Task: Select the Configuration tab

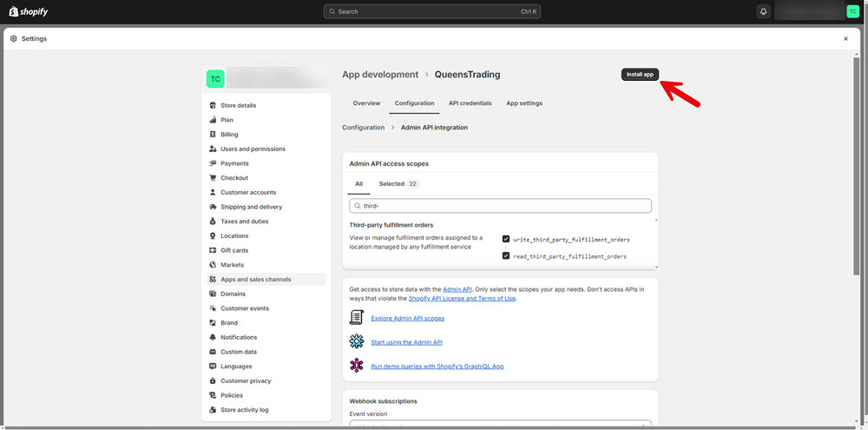Action: tap(414, 103)
